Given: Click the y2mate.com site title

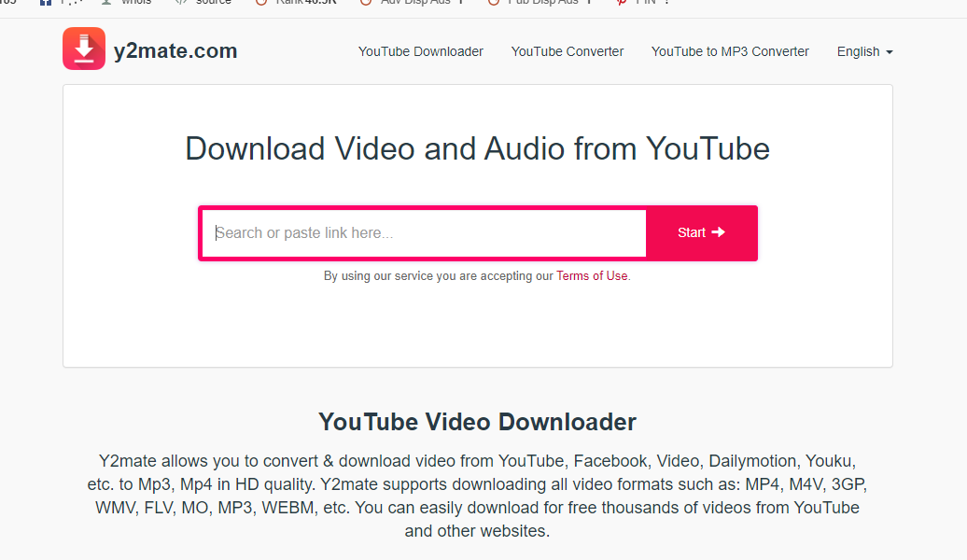Looking at the screenshot, I should coord(175,50).
